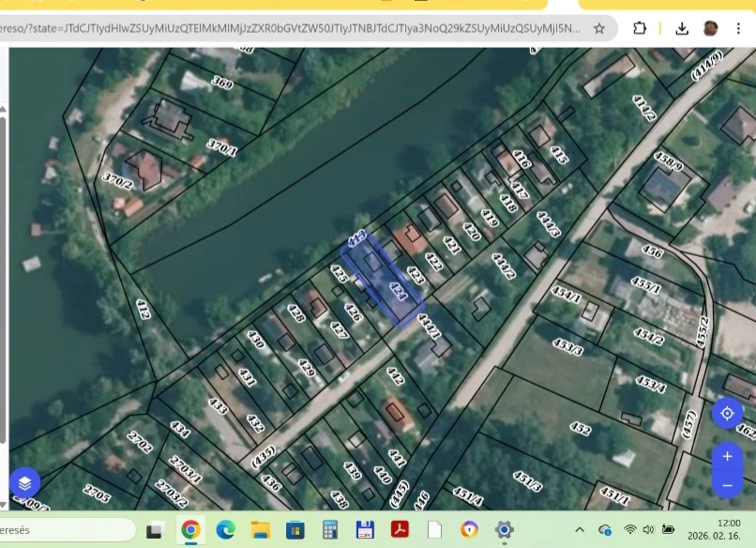
Task: Click parcel label 420 on the map
Action: tap(471, 231)
